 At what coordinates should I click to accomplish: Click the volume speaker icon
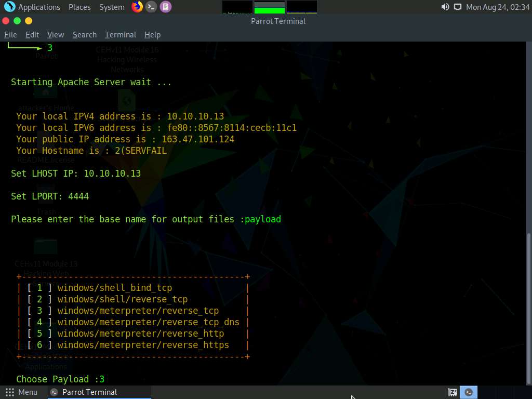click(x=445, y=7)
